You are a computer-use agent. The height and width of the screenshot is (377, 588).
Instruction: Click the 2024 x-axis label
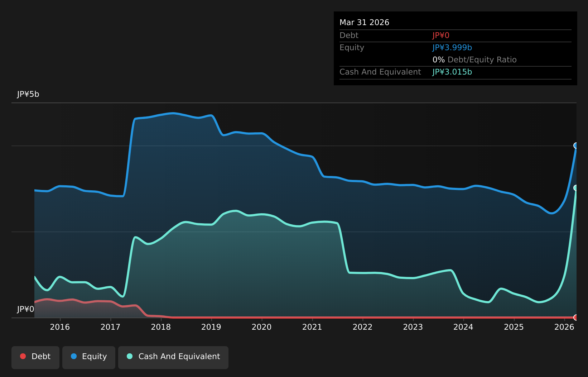coord(463,327)
